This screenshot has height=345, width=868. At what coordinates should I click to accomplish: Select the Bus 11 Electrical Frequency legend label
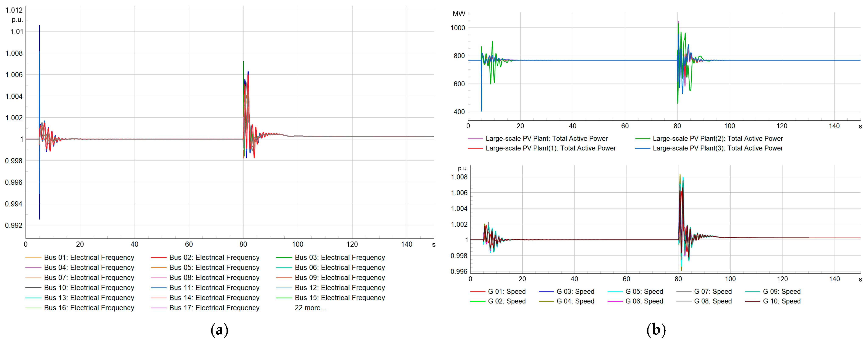214,288
